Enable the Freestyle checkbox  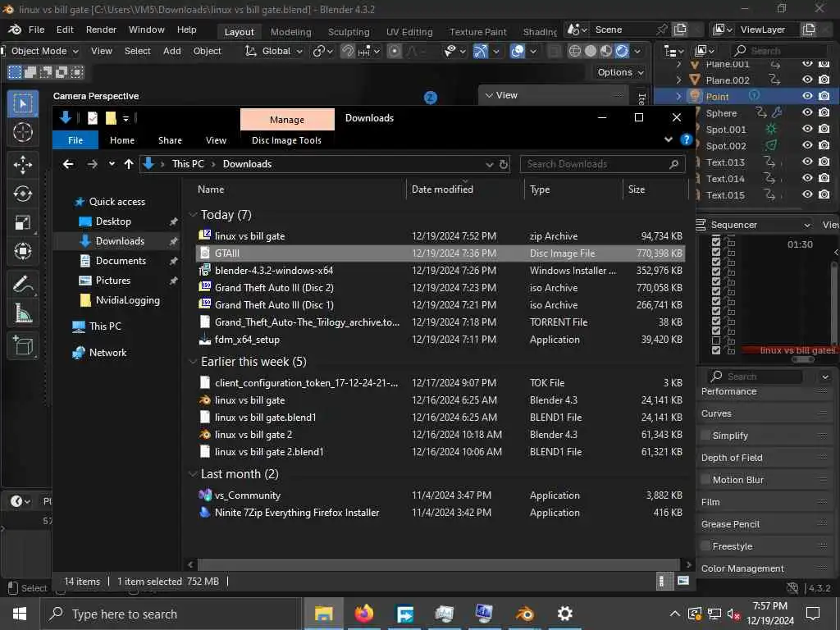coord(705,546)
